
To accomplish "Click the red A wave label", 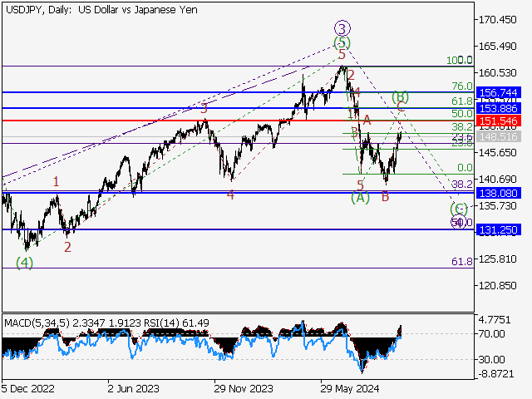I will coord(367,121).
